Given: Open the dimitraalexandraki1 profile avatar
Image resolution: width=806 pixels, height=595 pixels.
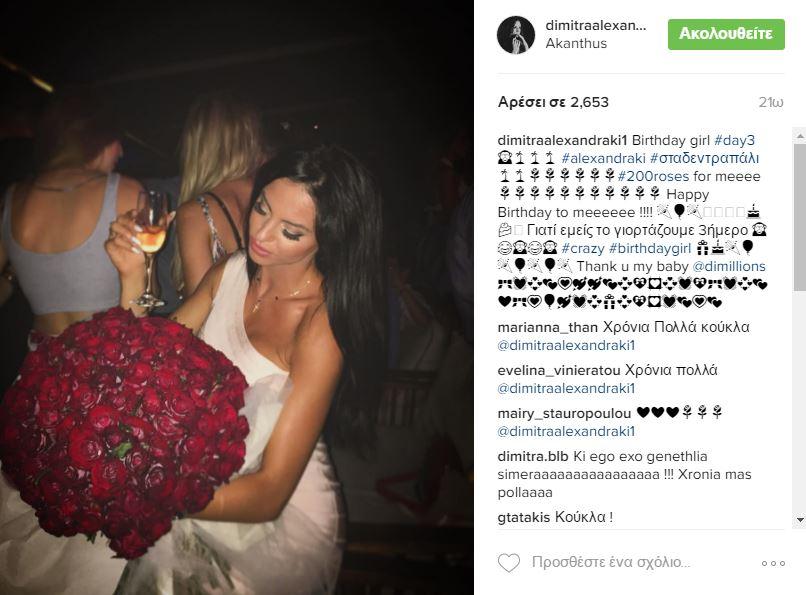Looking at the screenshot, I should point(516,34).
